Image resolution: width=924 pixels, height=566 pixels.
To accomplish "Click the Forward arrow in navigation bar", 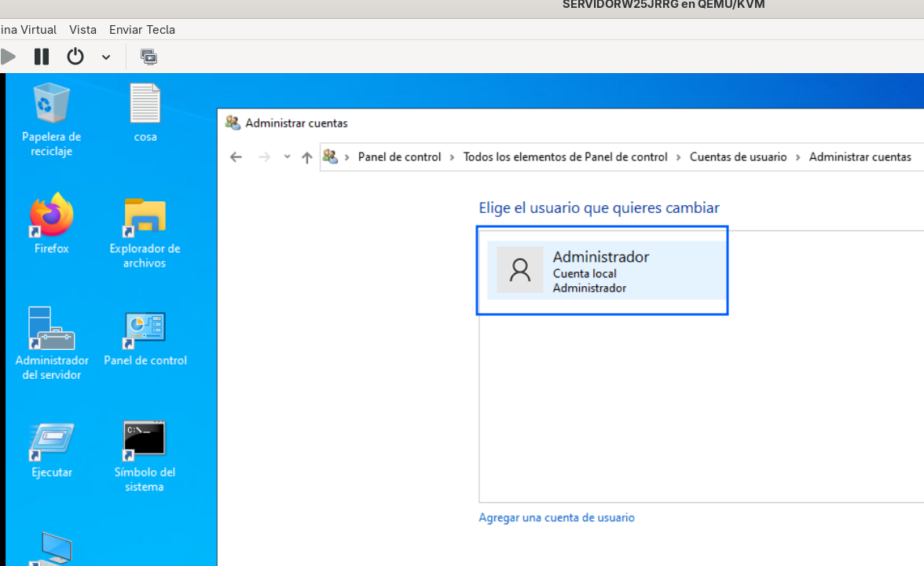I will click(x=265, y=157).
